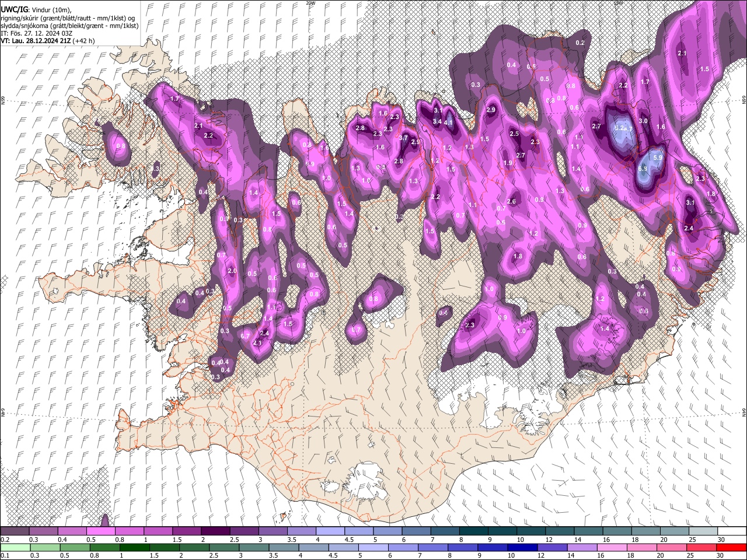747x560 pixels.
Task: Click the 3.4 value on the map
Action: point(437,121)
